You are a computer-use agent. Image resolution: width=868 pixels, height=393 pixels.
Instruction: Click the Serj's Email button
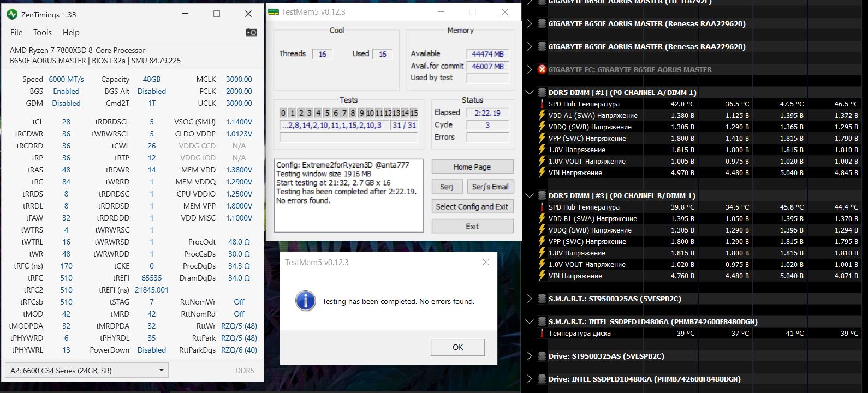[x=490, y=187]
